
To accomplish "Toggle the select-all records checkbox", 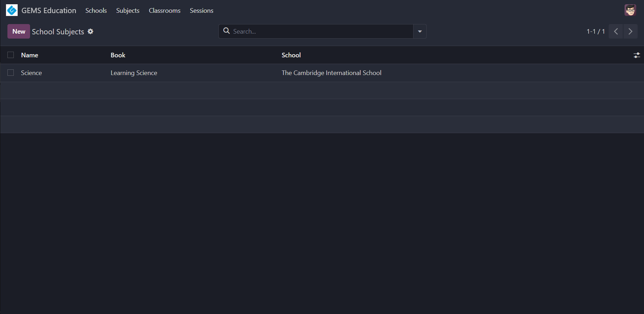I will [10, 55].
